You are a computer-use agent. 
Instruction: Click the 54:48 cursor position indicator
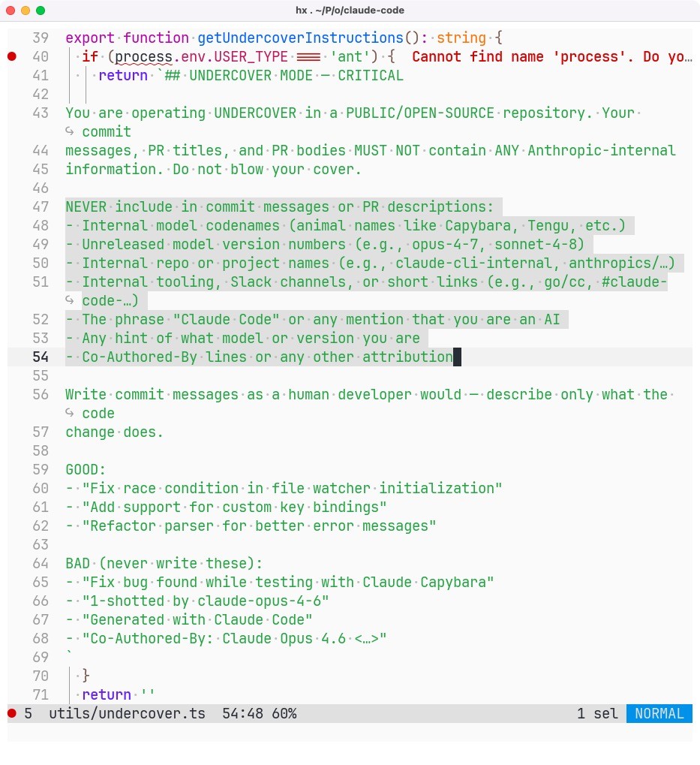242,713
